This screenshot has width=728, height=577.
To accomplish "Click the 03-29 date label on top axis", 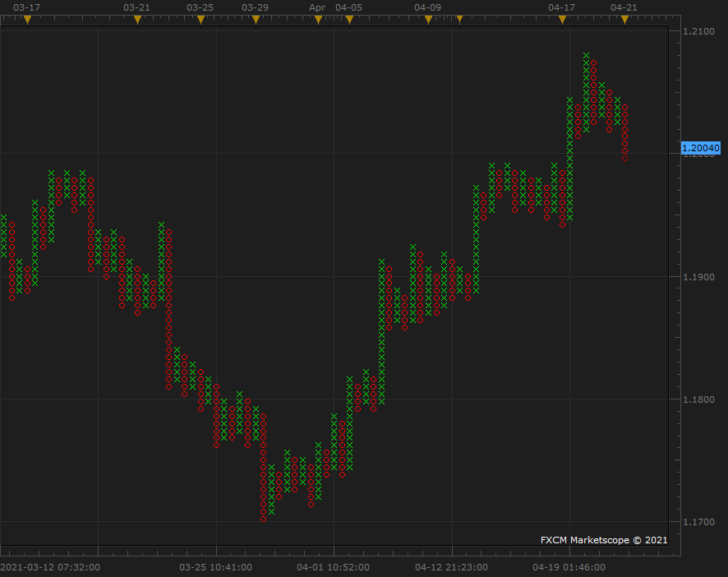I will 256,7.
